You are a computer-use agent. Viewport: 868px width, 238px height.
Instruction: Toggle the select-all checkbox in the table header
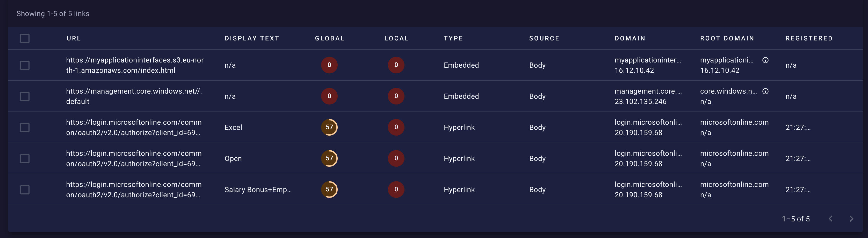tap(25, 38)
